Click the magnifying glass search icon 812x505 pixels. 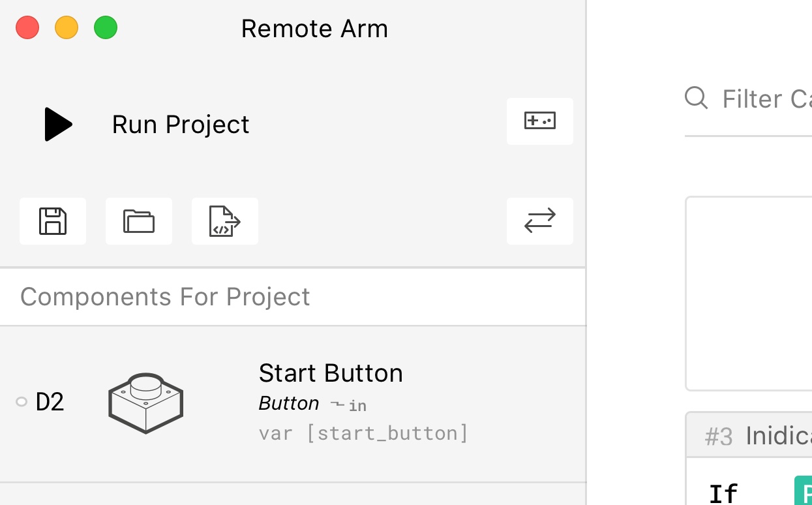pyautogui.click(x=696, y=99)
